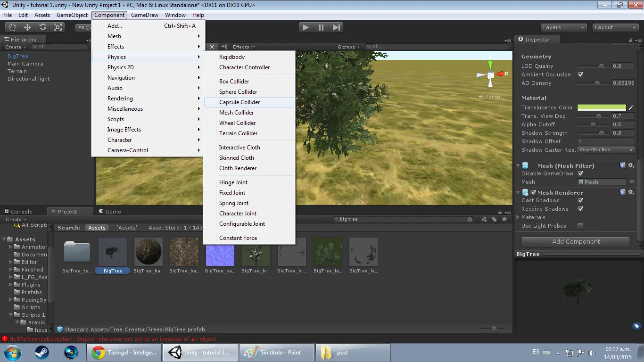Toggle Mesh Renderer enabled checkbox

[x=534, y=192]
